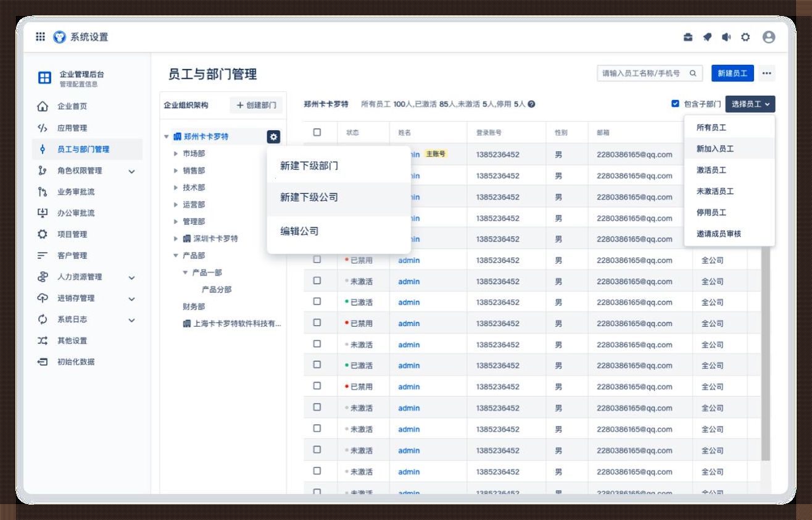This screenshot has width=812, height=520.
Task: Collapse the 产品部 tree arrow
Action: coord(176,255)
